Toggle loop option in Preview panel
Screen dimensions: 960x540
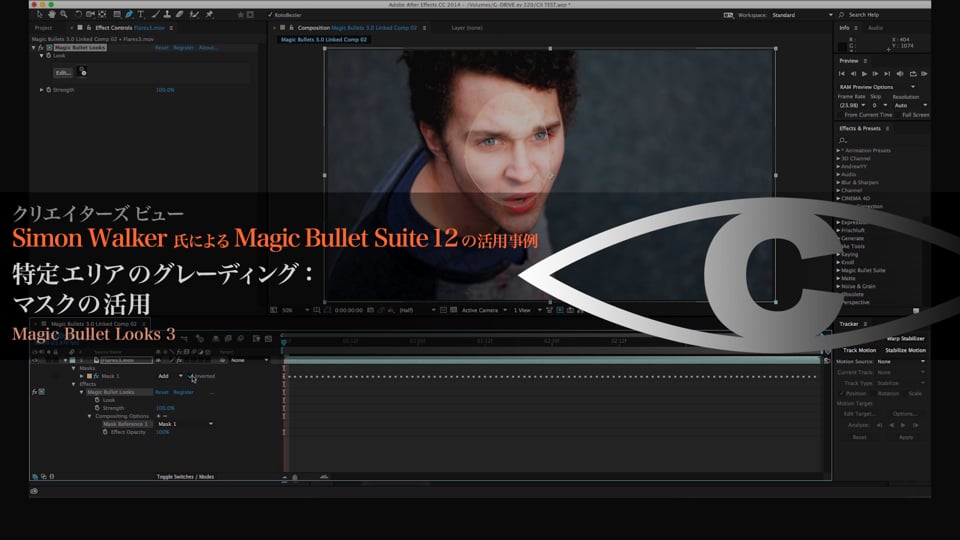coord(913,73)
